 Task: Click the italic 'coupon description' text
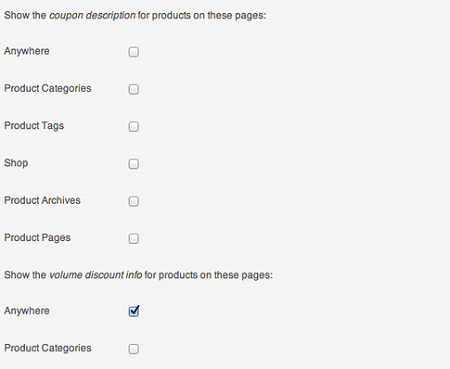click(x=92, y=16)
